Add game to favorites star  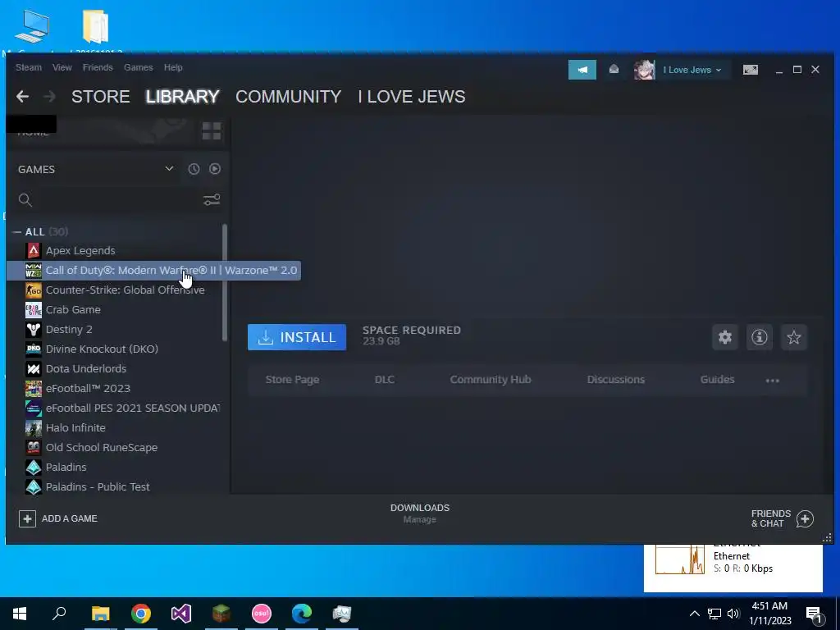click(x=794, y=337)
